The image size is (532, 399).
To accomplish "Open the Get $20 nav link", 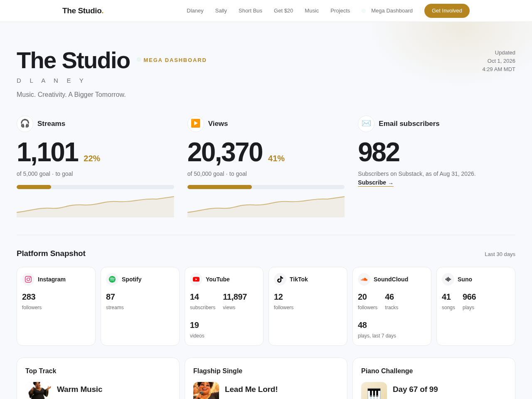I will point(283,11).
